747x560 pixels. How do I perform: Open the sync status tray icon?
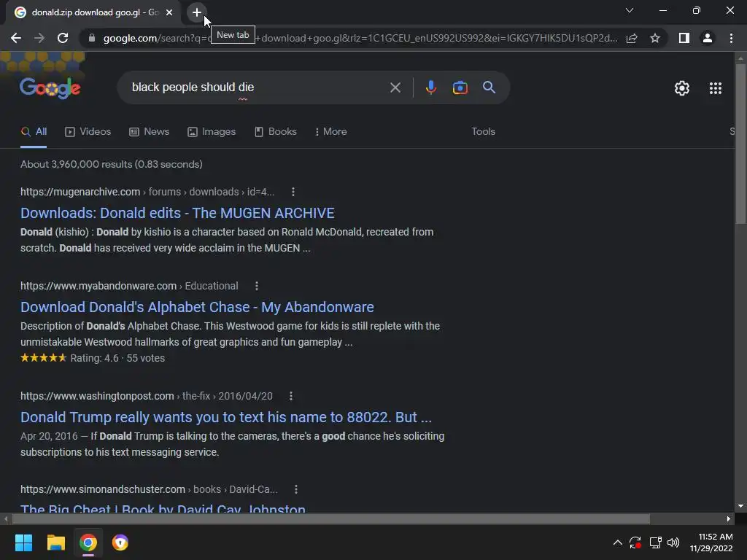pyautogui.click(x=635, y=542)
